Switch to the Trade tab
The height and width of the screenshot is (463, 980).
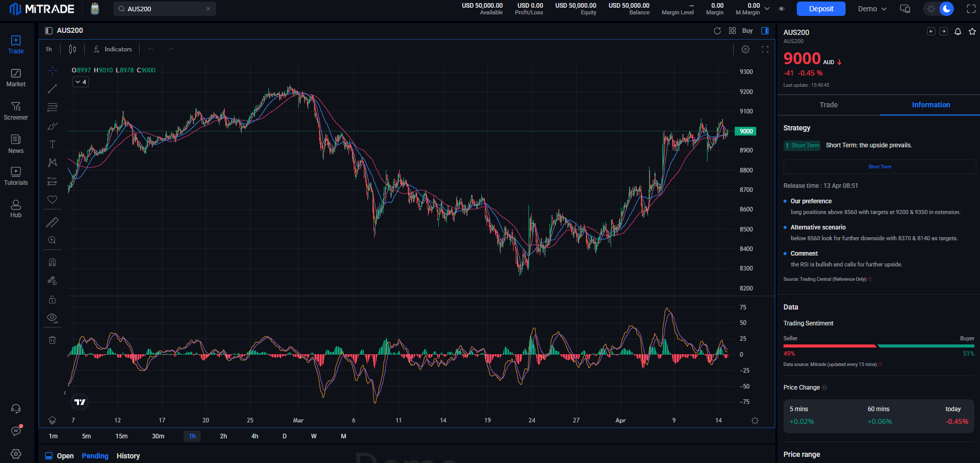pos(828,105)
